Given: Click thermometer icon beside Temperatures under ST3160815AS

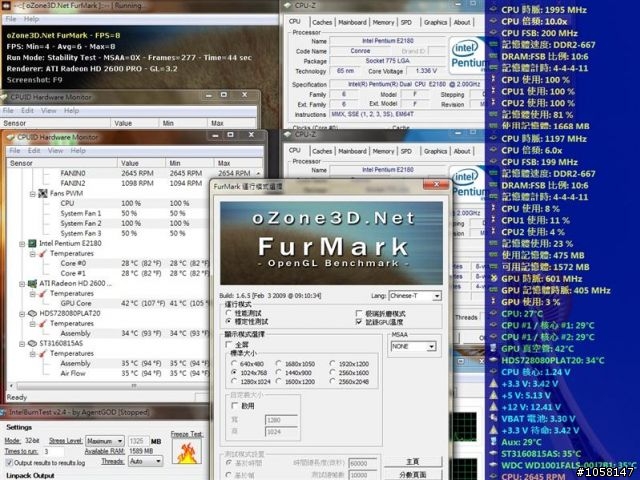Looking at the screenshot, I should (42, 353).
